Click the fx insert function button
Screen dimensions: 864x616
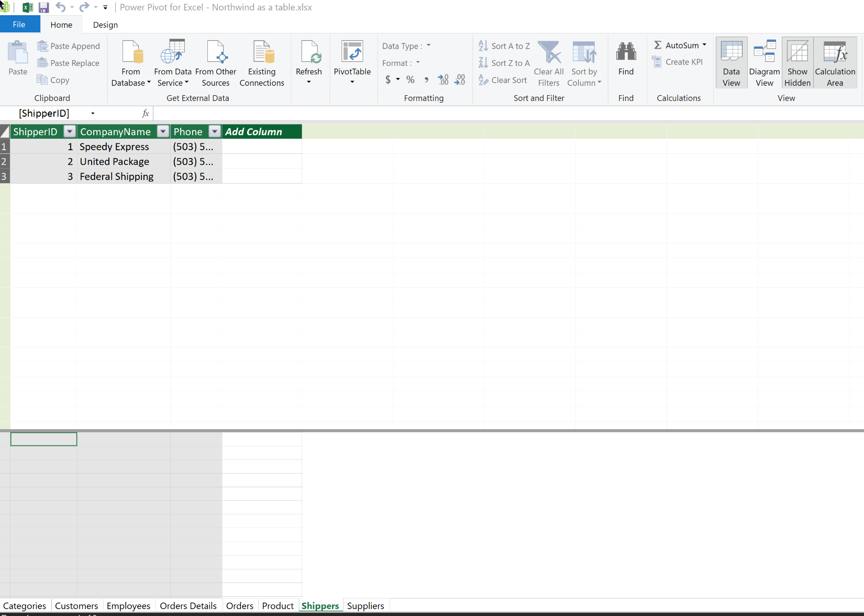(146, 113)
